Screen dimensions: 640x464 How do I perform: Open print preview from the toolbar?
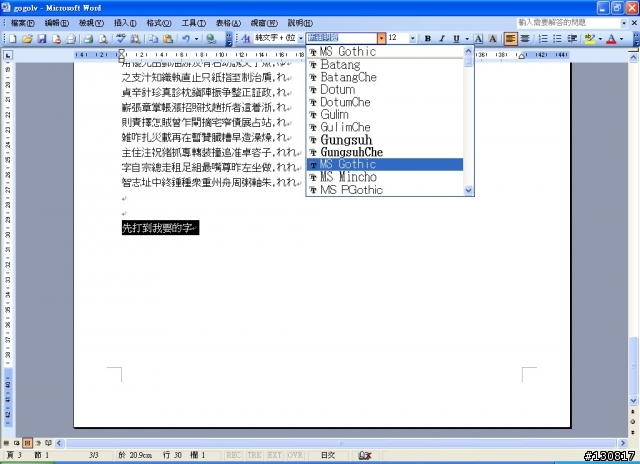point(103,39)
